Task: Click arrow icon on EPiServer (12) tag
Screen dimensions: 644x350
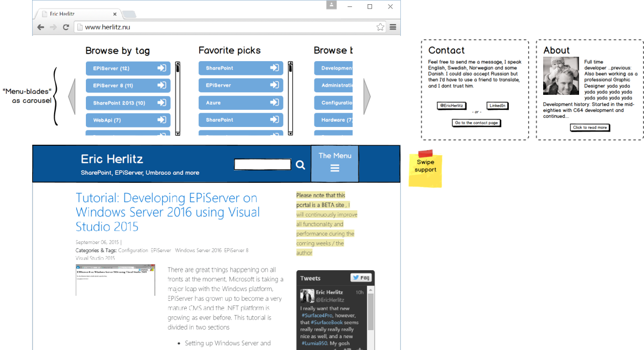Action: [x=162, y=68]
